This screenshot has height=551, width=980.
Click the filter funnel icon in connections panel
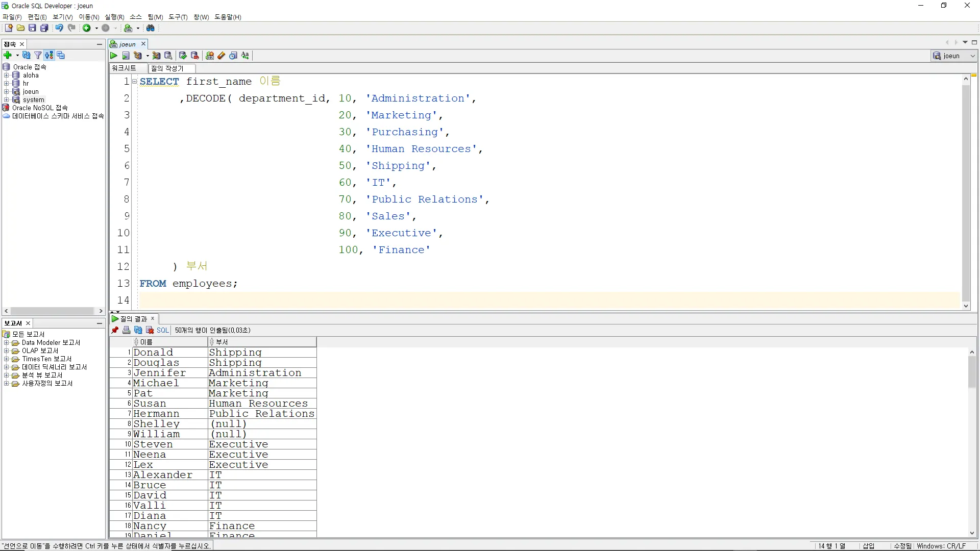[x=38, y=55]
